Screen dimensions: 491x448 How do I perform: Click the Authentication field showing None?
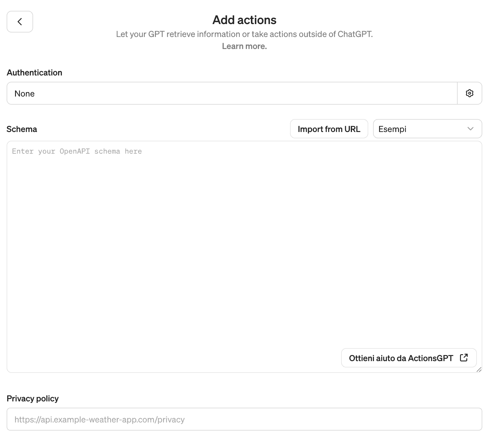pos(232,94)
